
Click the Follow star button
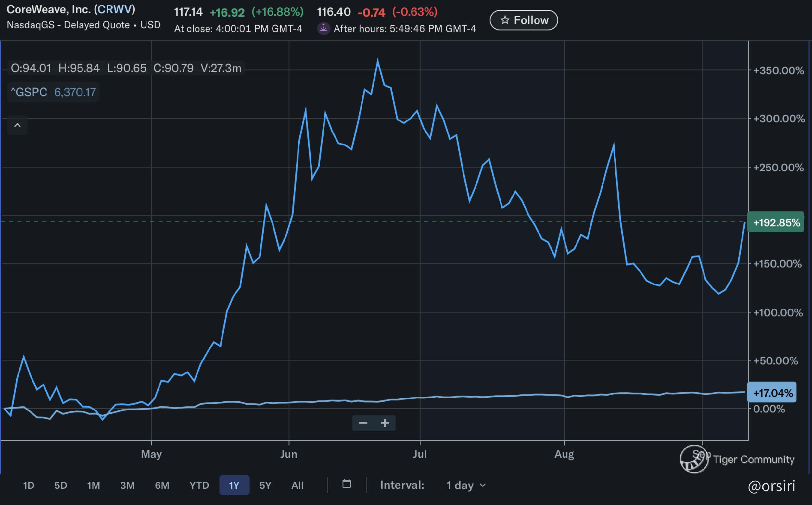pos(523,20)
